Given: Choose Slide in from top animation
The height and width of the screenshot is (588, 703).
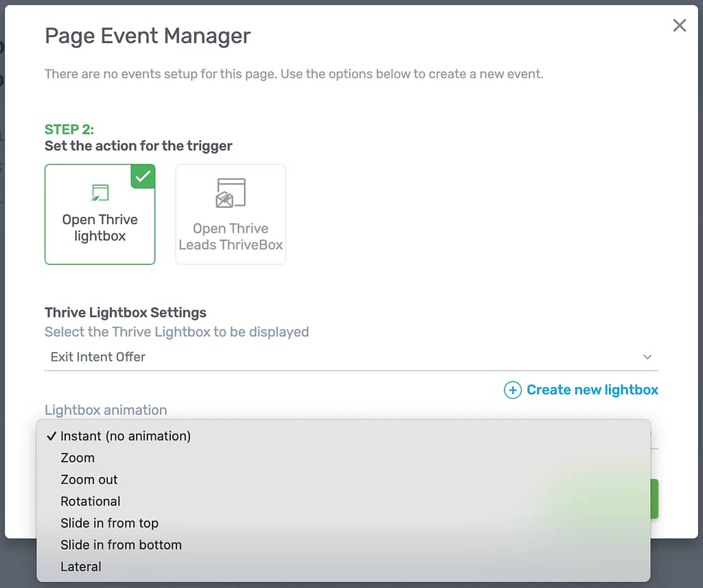Looking at the screenshot, I should coord(343,523).
